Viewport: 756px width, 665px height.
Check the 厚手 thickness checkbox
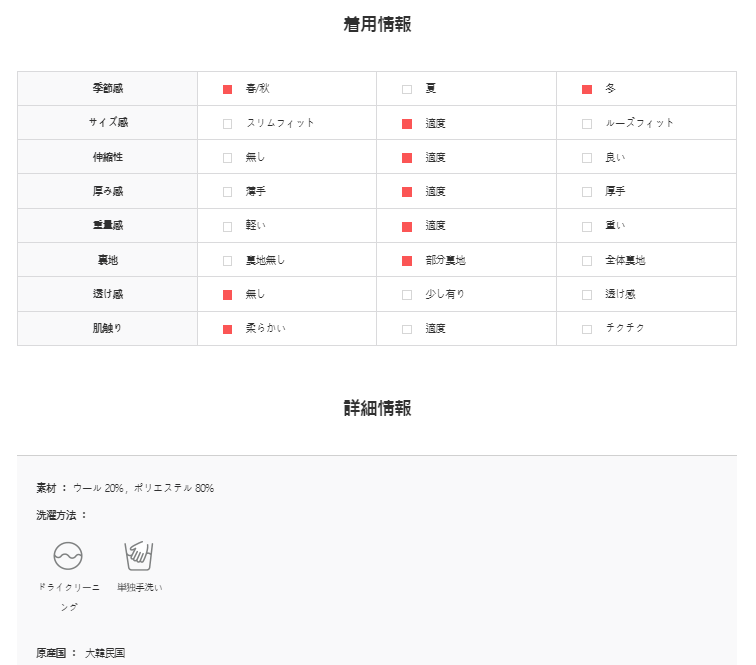point(587,192)
